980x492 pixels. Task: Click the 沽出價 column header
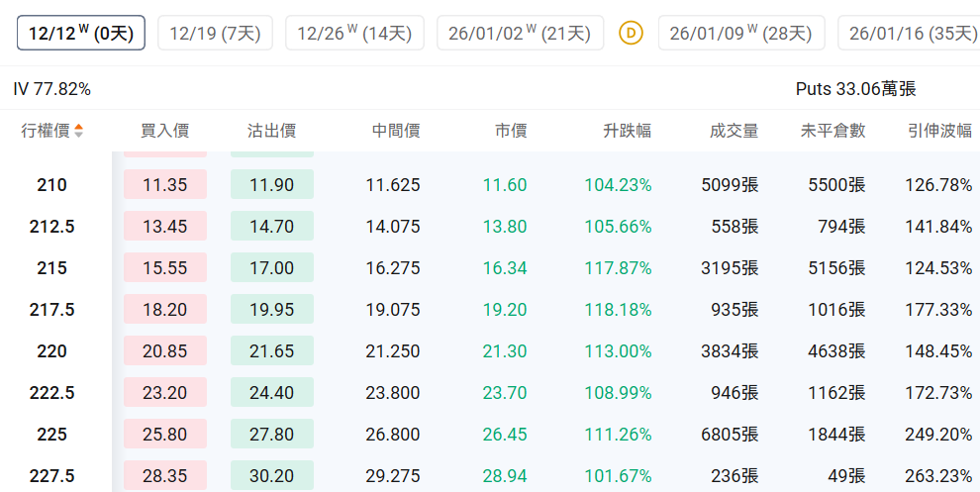pos(271,131)
